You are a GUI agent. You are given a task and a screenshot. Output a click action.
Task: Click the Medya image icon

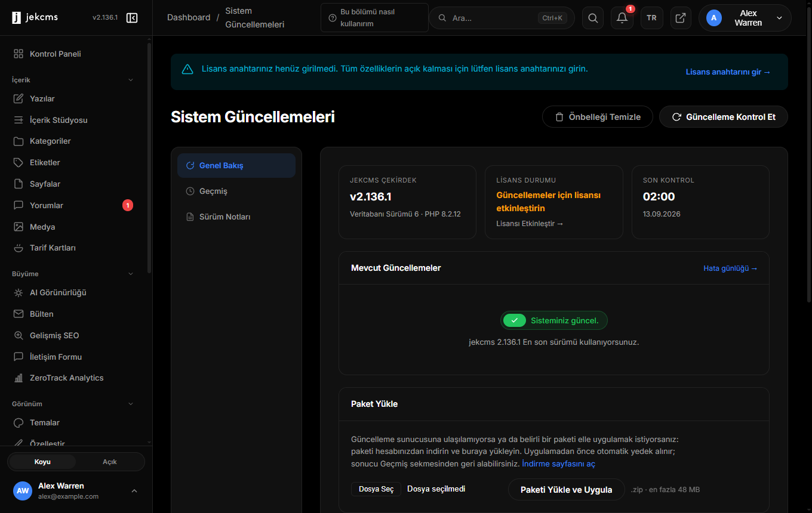click(x=19, y=227)
